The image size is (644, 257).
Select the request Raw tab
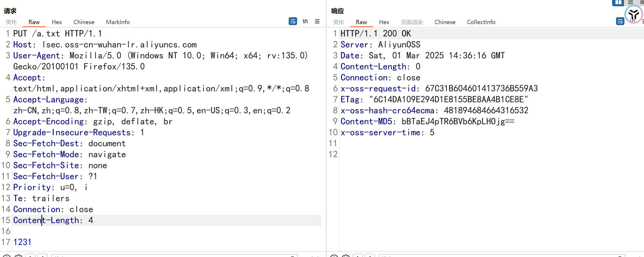click(x=34, y=22)
